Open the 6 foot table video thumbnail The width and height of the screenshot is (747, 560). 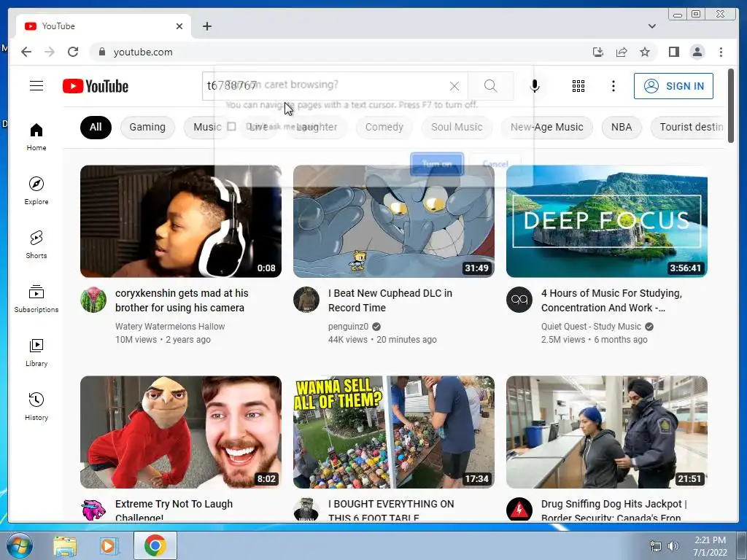(x=393, y=432)
